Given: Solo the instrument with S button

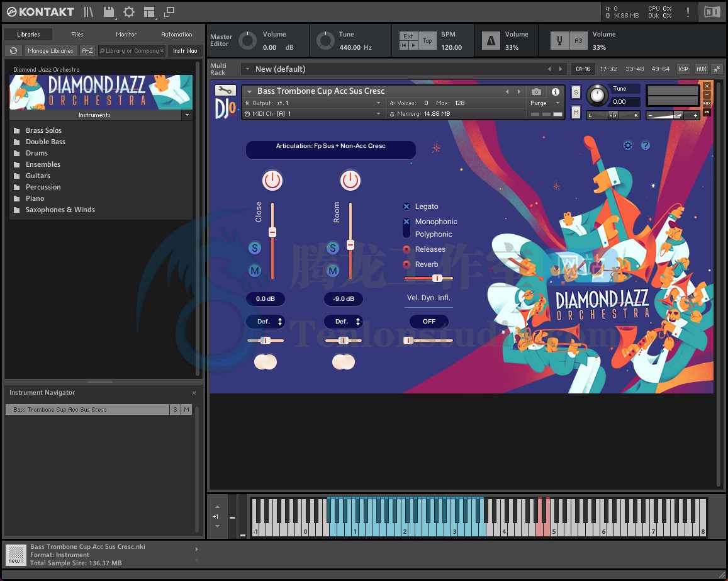Looking at the screenshot, I should [576, 92].
